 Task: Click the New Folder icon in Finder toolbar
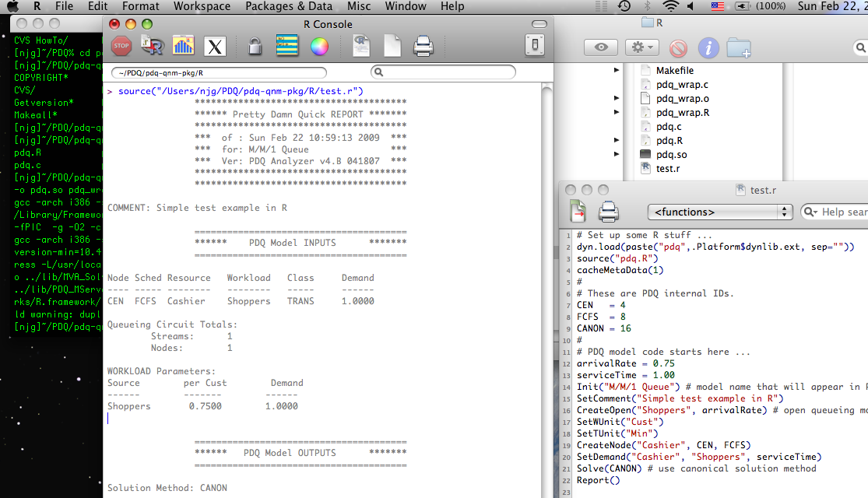(x=739, y=48)
